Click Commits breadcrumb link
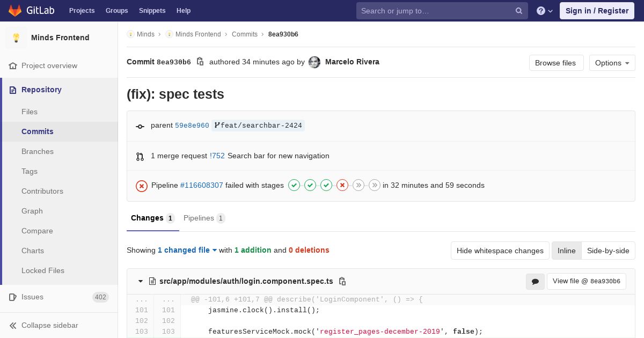 (x=245, y=34)
